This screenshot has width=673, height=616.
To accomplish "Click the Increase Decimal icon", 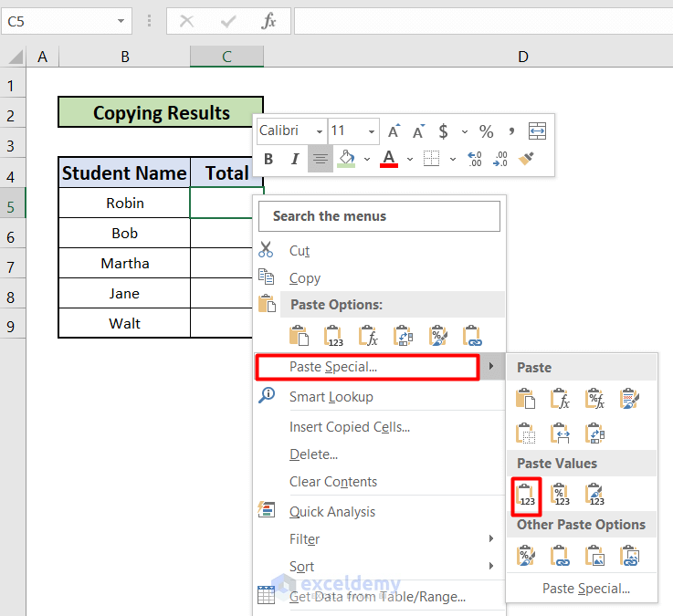I will click(x=475, y=159).
